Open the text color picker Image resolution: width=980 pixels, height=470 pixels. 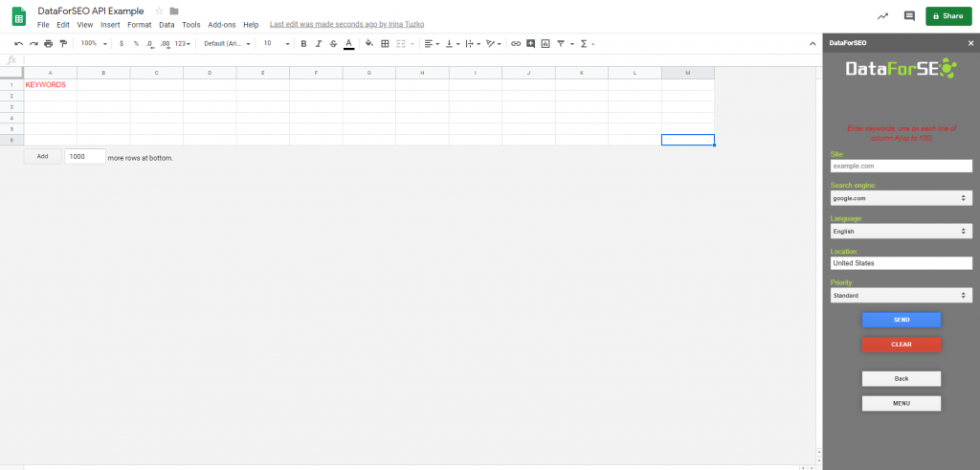pyautogui.click(x=348, y=44)
